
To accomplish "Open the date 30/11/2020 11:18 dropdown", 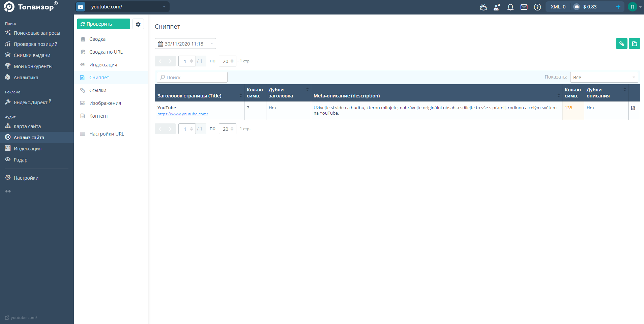I will pyautogui.click(x=185, y=43).
